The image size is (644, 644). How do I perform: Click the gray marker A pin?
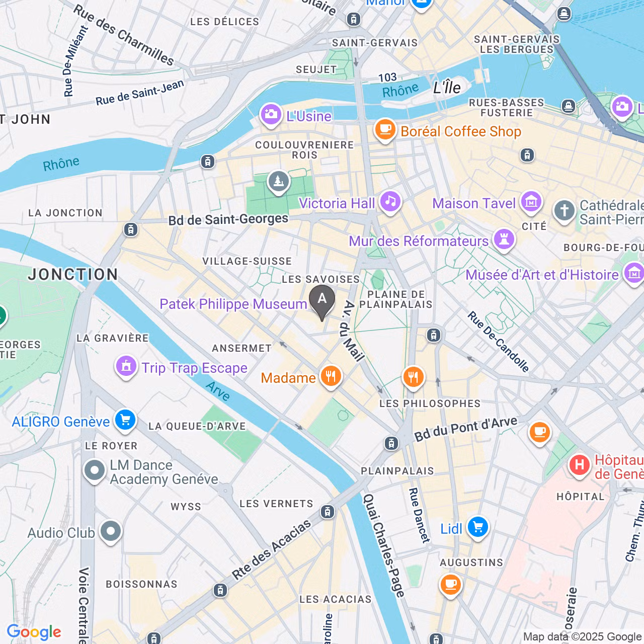point(322,302)
